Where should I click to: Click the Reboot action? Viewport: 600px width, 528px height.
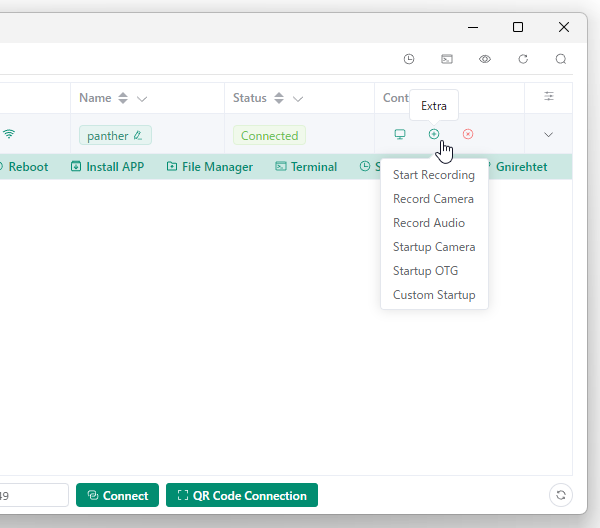(24, 167)
